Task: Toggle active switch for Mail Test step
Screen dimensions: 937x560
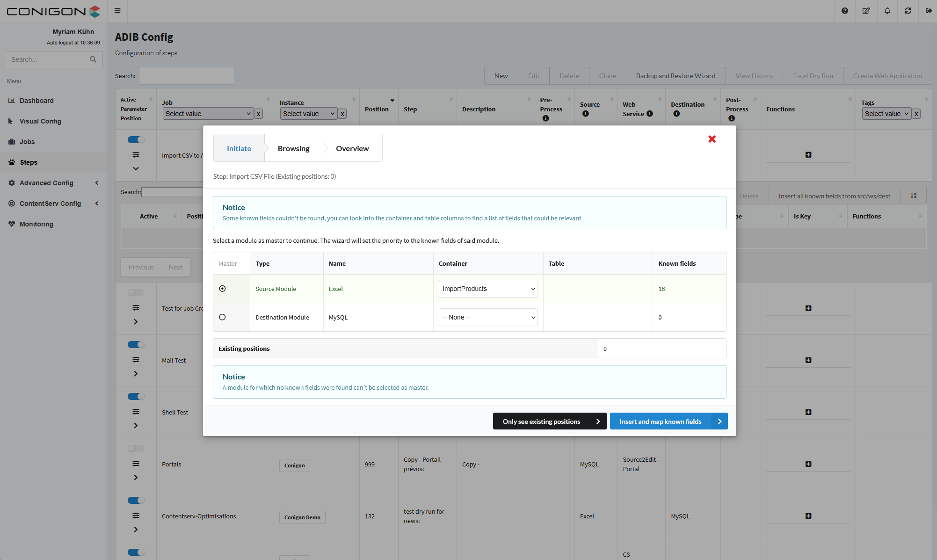Action: 136,345
